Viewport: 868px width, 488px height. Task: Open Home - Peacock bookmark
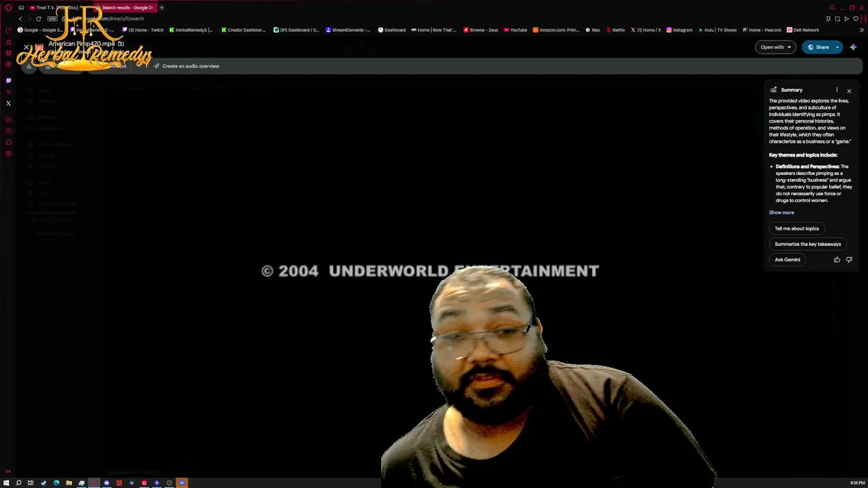click(x=762, y=30)
